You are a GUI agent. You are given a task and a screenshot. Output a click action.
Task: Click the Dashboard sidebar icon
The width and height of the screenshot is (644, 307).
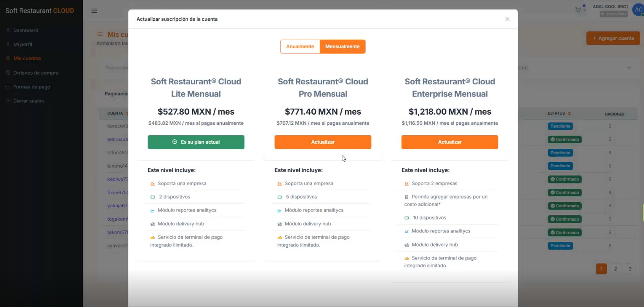(8, 30)
